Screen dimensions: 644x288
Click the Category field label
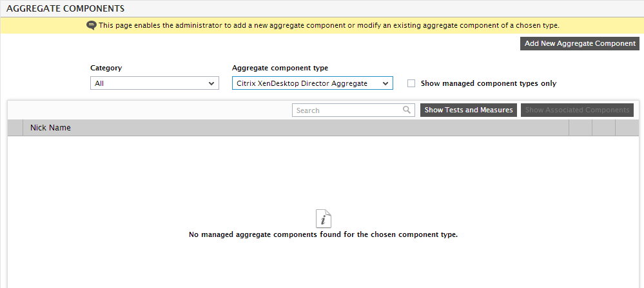(106, 68)
